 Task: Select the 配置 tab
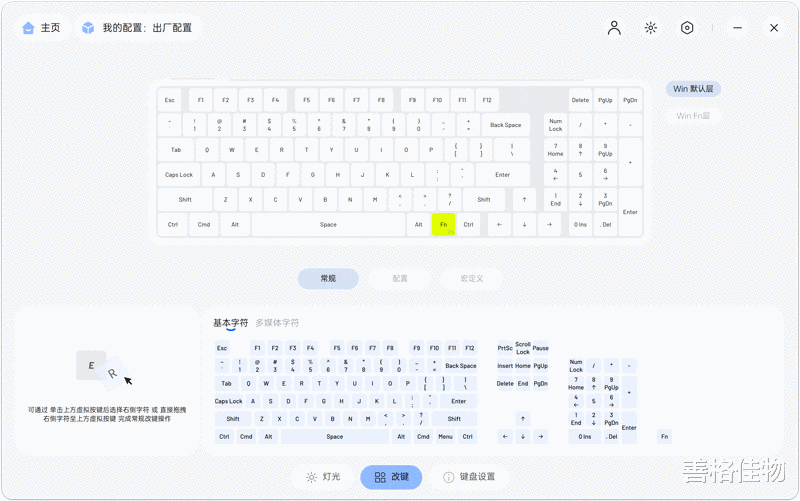pos(400,279)
